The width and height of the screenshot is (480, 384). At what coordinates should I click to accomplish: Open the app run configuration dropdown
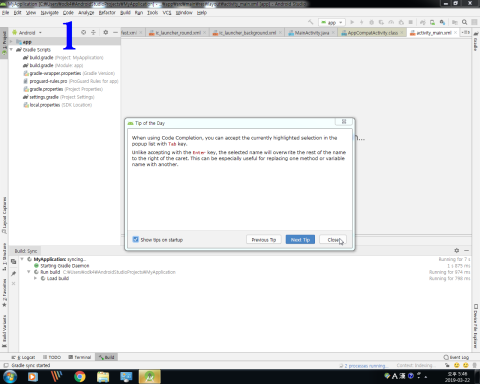(331, 22)
